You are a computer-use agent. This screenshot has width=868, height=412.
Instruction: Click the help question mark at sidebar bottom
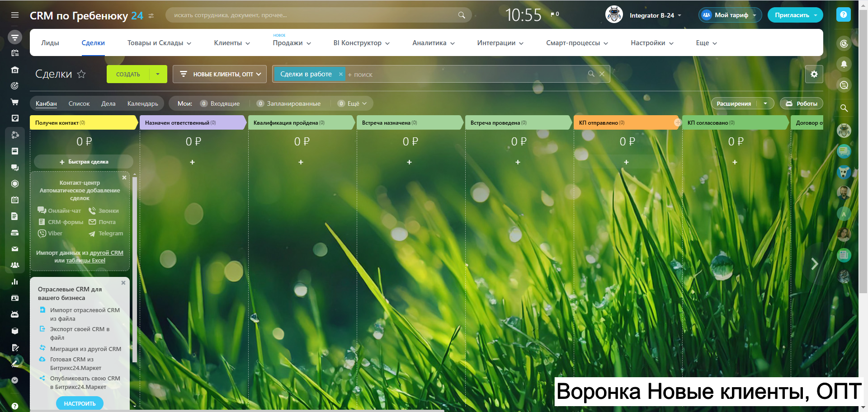pos(15,406)
